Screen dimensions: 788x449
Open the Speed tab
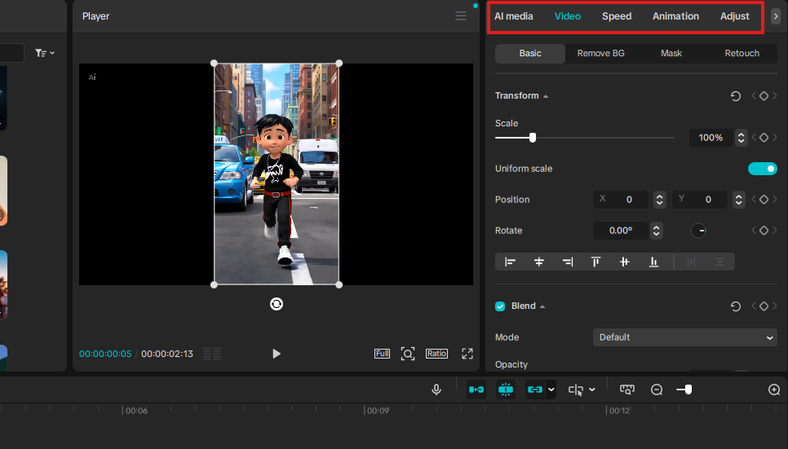[617, 16]
